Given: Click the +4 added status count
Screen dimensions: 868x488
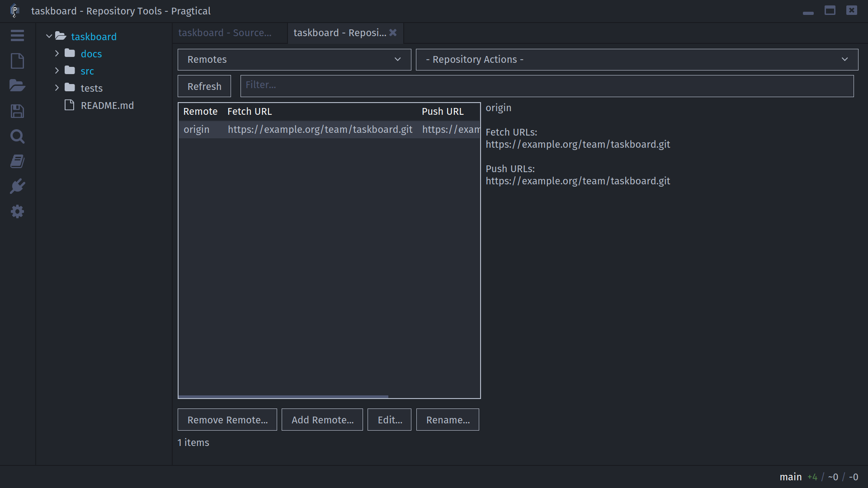Looking at the screenshot, I should 812,477.
